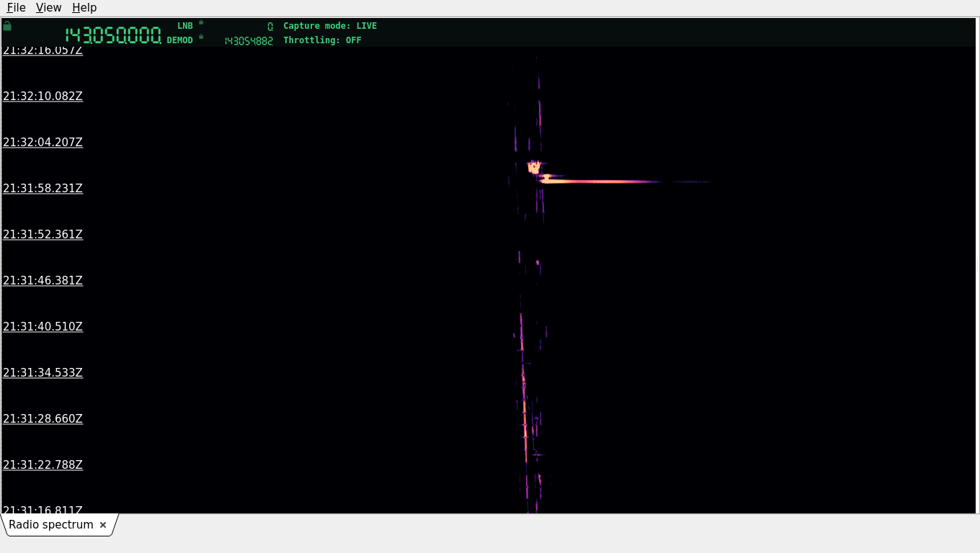Open the Help menu

84,7
